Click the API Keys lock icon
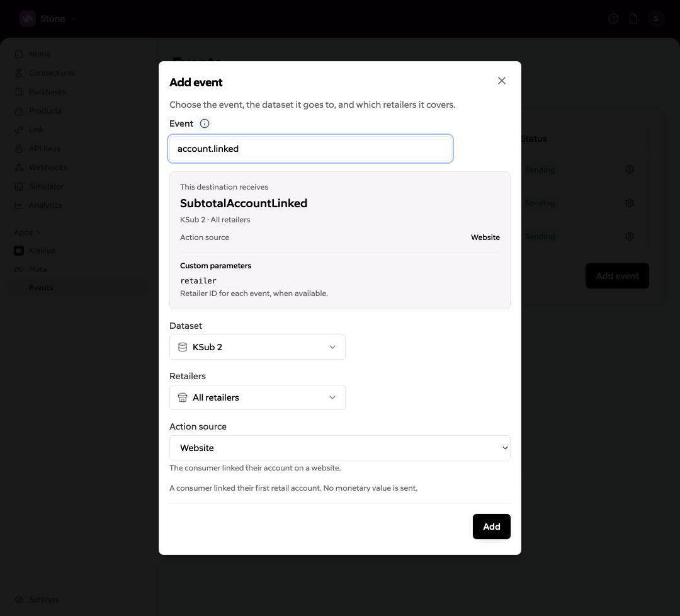The width and height of the screenshot is (680, 616). pos(19,149)
